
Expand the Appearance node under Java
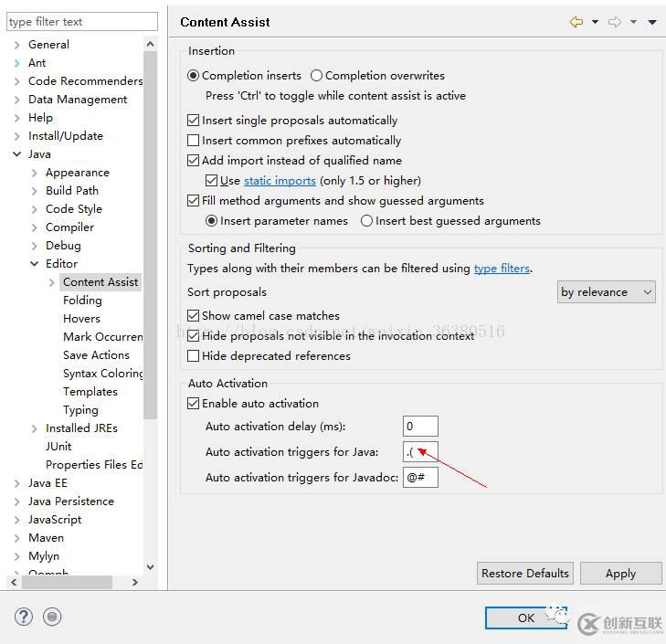point(35,173)
